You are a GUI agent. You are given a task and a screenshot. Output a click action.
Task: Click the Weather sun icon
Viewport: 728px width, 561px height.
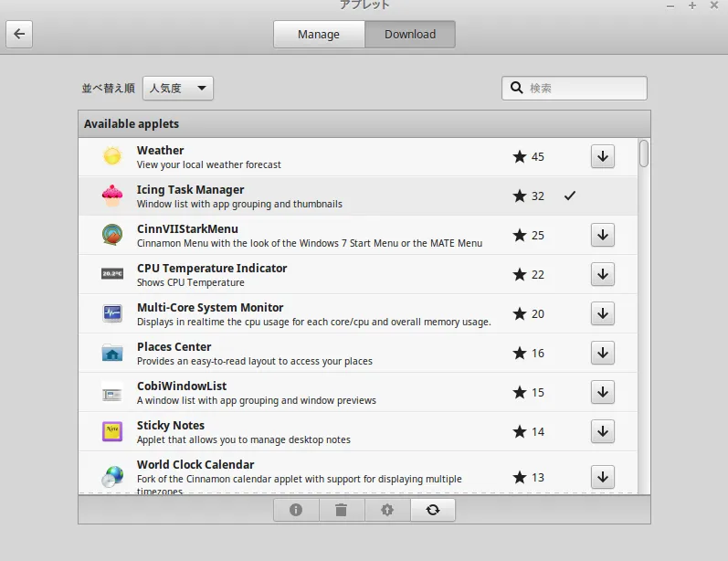pos(112,156)
